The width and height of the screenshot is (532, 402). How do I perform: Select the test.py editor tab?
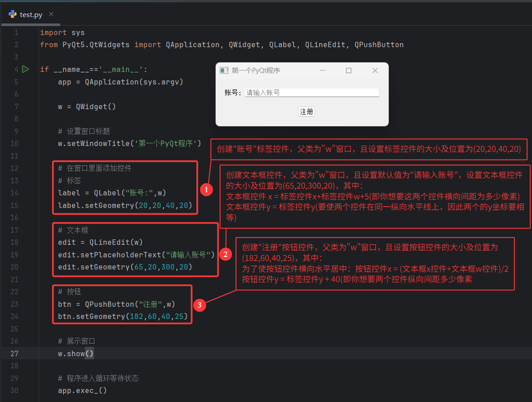[31, 14]
